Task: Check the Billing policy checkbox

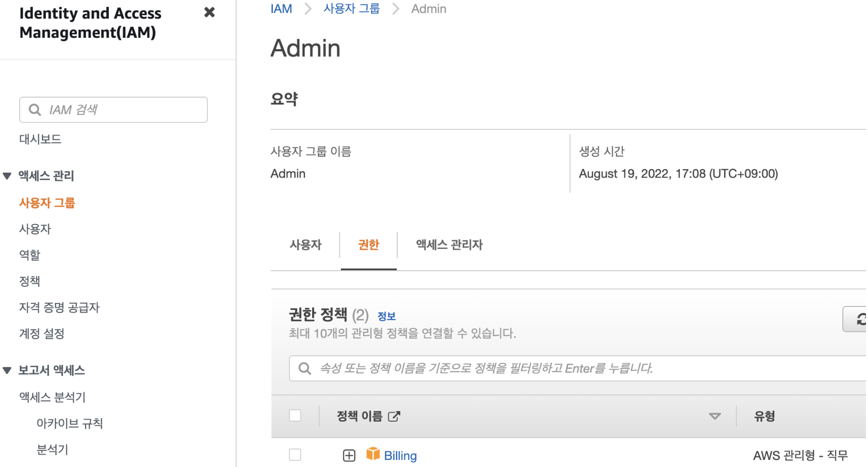Action: pos(295,455)
